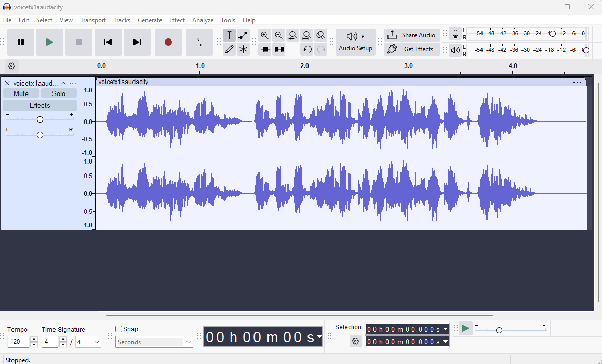
Task: Open the Effect menu
Action: coord(177,20)
